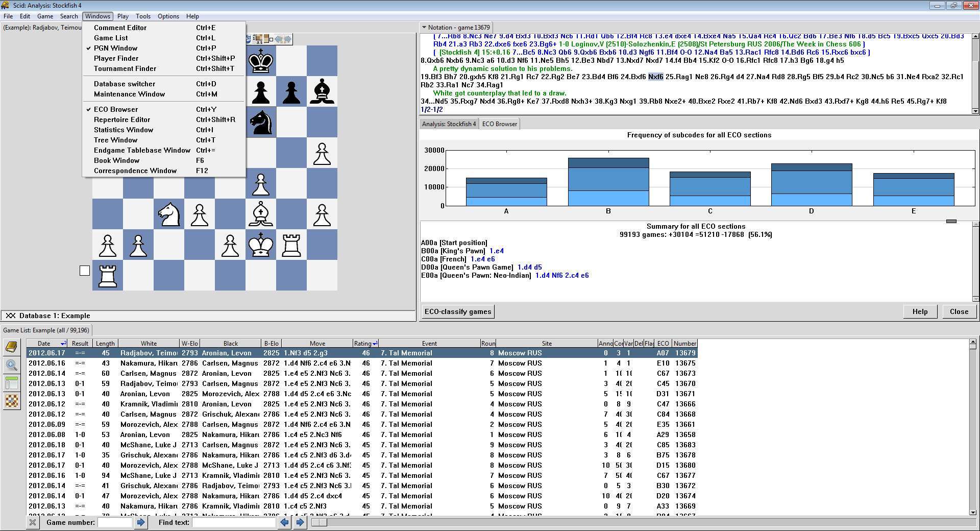The height and width of the screenshot is (531, 980).
Task: Toggle ECO Browser entry in Windows menu
Action: click(115, 109)
